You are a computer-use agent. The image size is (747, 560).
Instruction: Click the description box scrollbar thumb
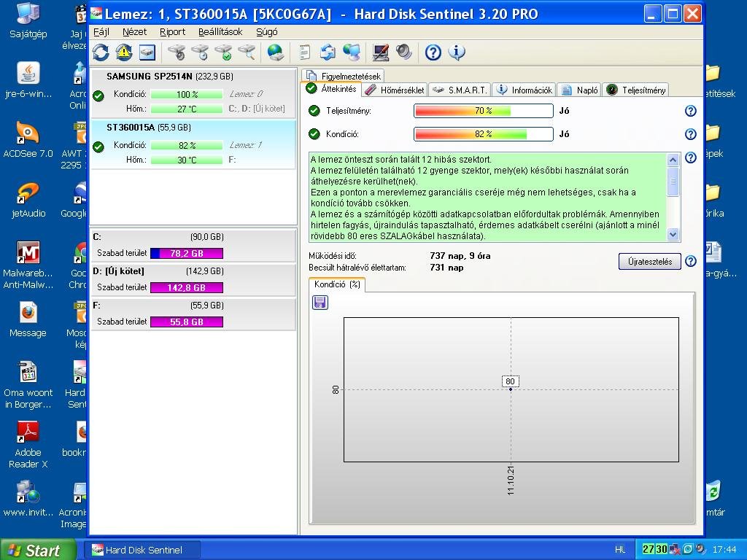pos(673,182)
